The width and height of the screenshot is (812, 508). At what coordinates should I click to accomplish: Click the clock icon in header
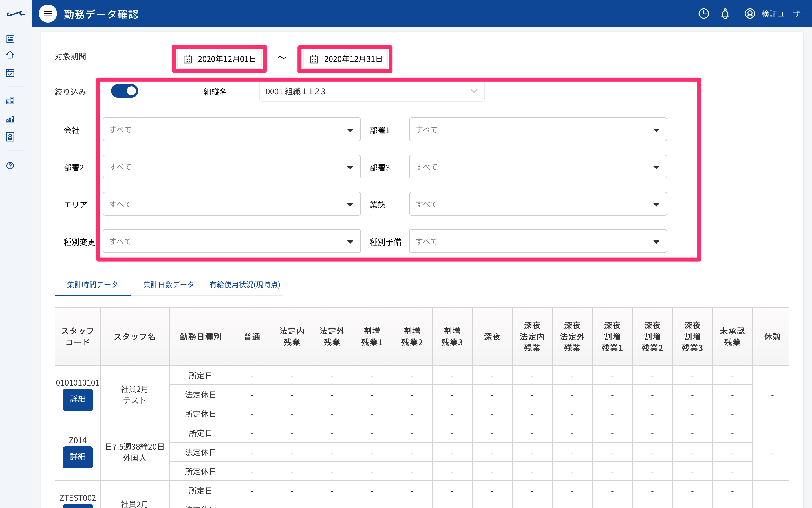point(704,14)
